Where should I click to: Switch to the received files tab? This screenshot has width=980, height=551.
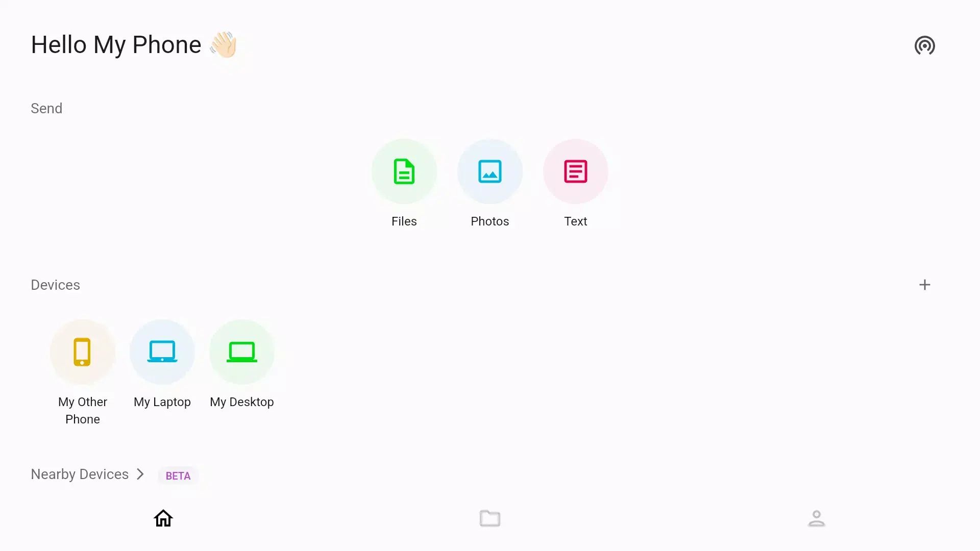click(489, 518)
